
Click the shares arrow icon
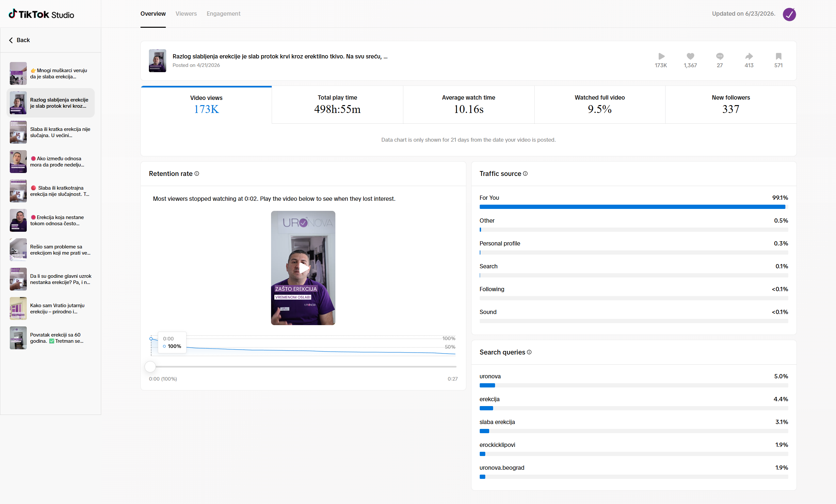point(749,56)
